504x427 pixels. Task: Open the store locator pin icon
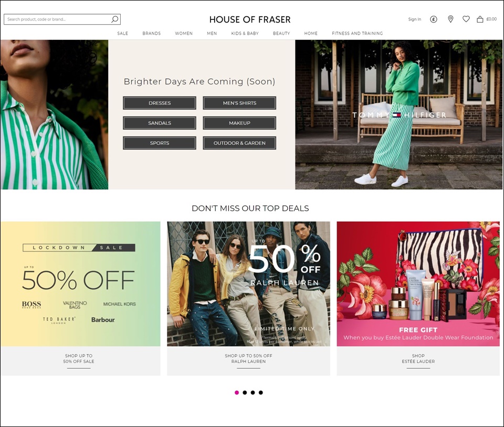click(x=450, y=19)
